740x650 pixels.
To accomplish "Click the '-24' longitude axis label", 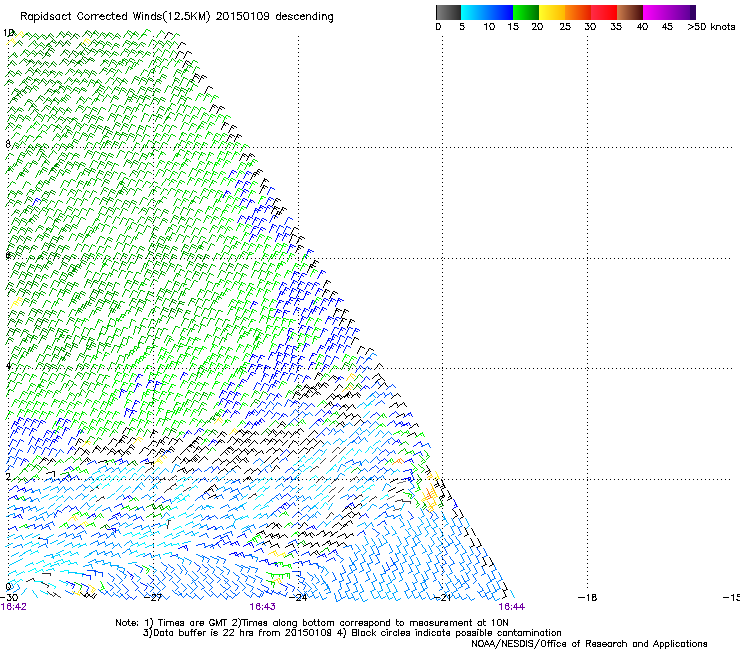I will (x=298, y=598).
